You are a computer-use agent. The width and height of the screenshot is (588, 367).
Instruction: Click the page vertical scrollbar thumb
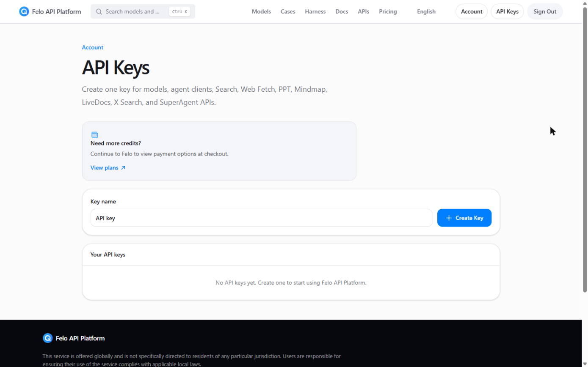pyautogui.click(x=585, y=149)
